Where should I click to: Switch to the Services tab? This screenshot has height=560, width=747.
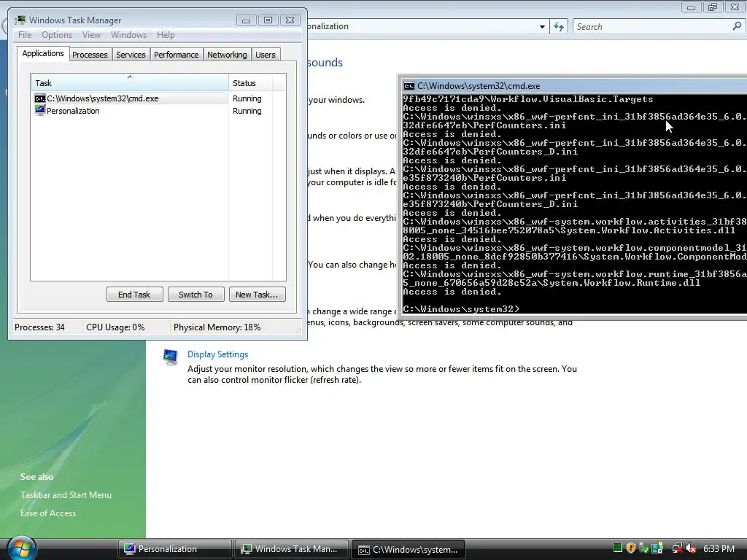pos(131,55)
